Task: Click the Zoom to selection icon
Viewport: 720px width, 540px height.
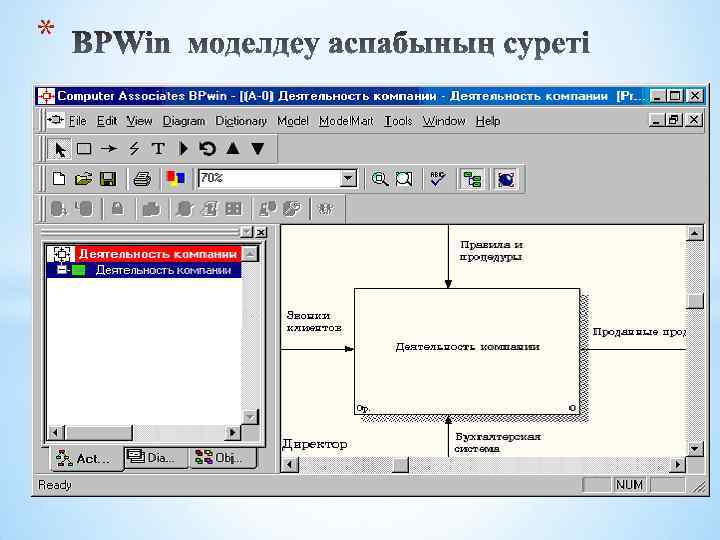Action: point(404,179)
